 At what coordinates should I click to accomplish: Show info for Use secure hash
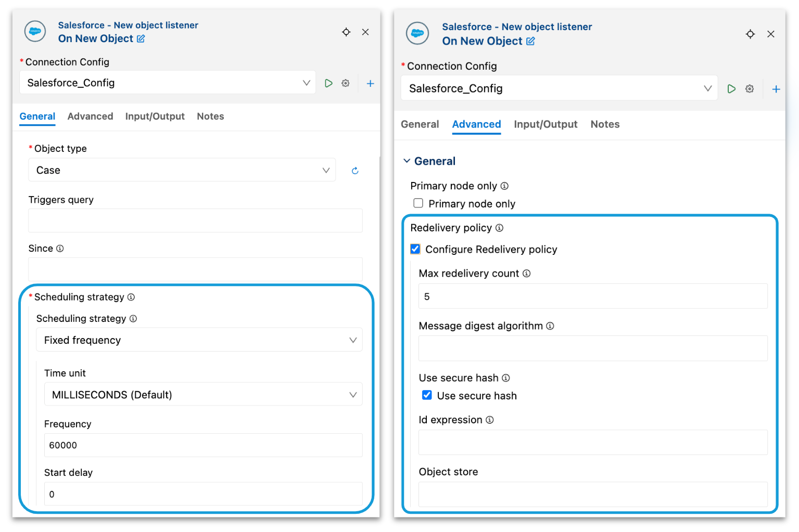(506, 378)
